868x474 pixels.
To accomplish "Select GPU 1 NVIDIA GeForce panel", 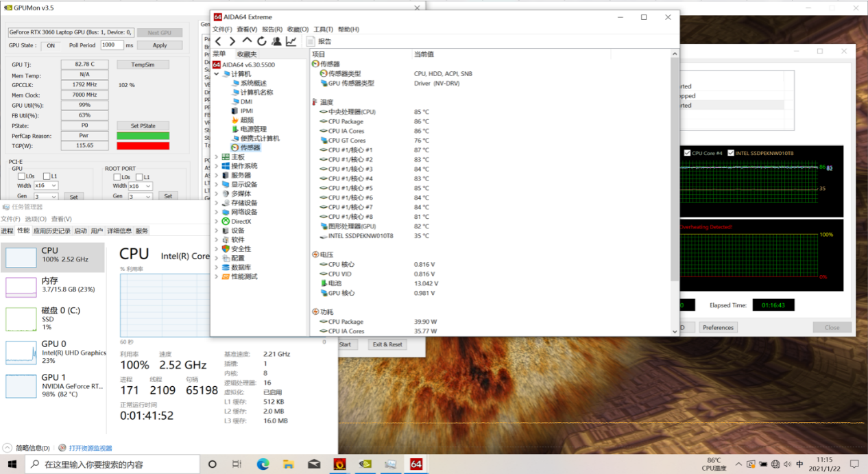I will (53, 386).
